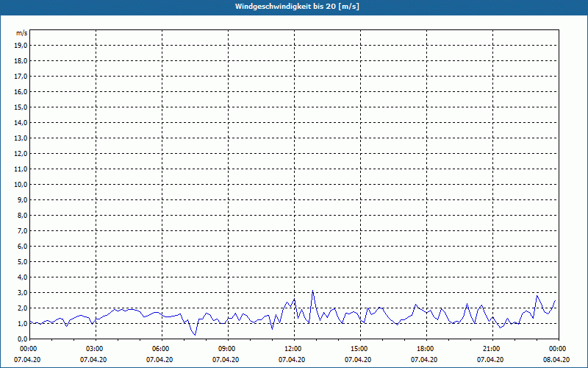Screen dimensions: 588x368
Task: Click the "14,0" y-axis value
Action: point(21,122)
